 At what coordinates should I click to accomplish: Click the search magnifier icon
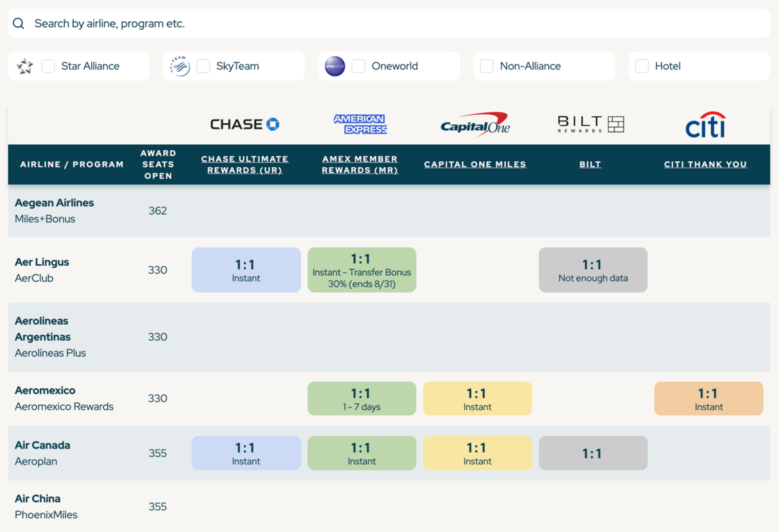pos(18,24)
